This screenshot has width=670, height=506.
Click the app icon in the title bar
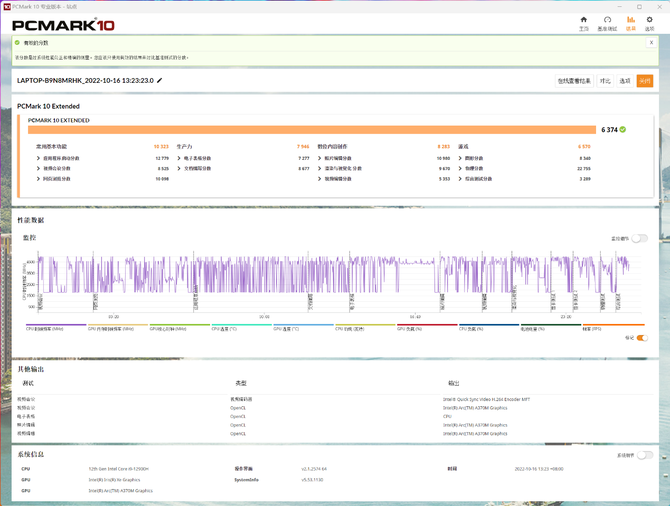7,7
